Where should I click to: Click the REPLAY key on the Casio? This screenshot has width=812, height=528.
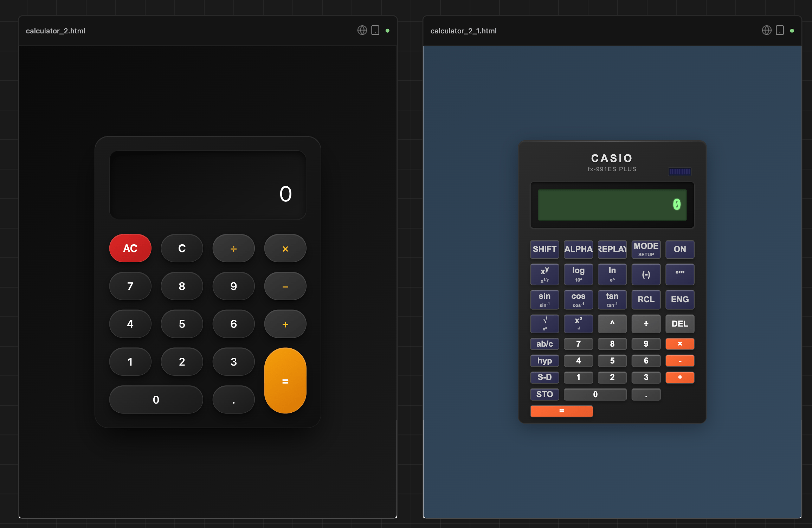(x=612, y=249)
